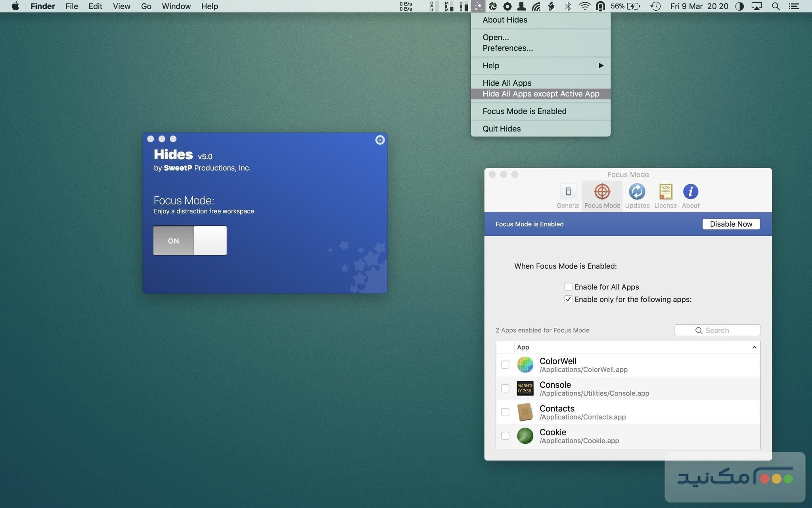This screenshot has height=508, width=812.
Task: Click the About info icon
Action: coord(690,192)
